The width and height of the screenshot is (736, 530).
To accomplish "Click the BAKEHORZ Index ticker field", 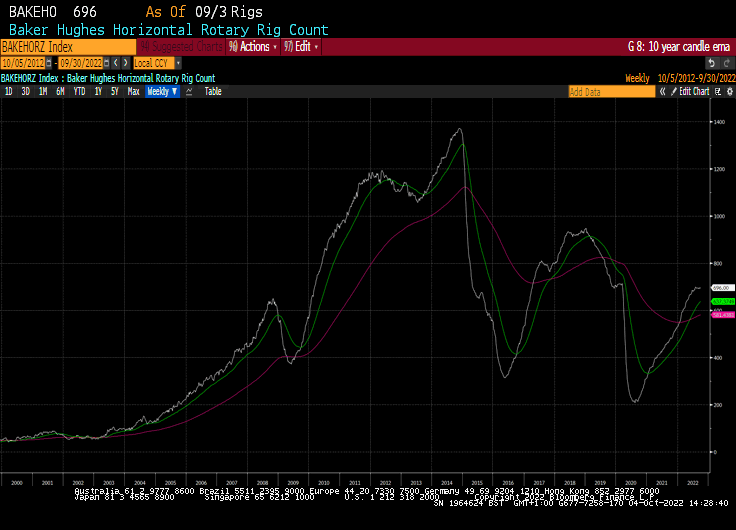I will 67,47.
